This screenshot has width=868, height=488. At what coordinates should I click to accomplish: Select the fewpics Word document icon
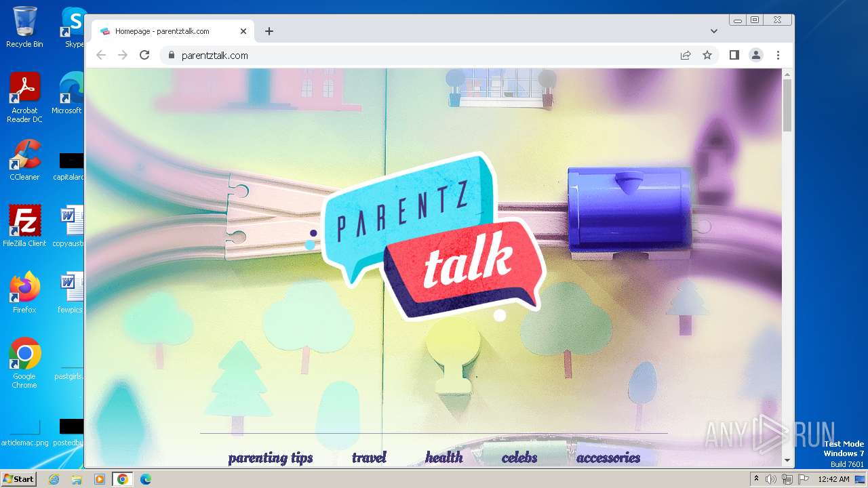(x=71, y=293)
